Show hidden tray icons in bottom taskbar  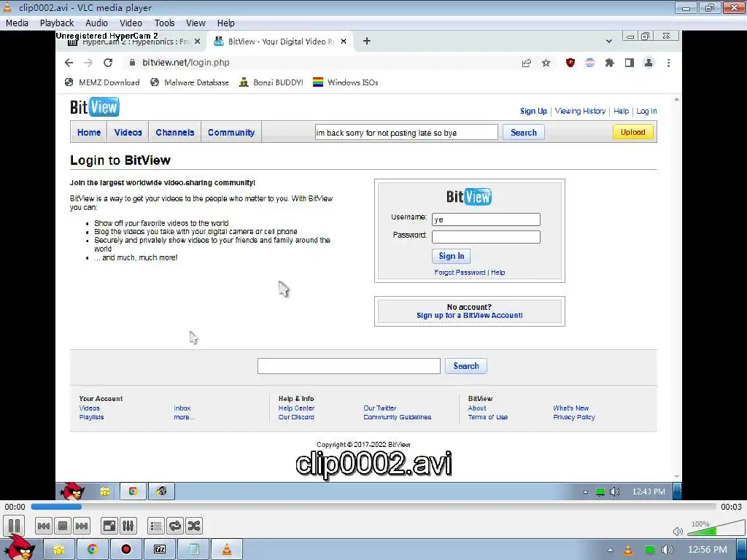610,550
